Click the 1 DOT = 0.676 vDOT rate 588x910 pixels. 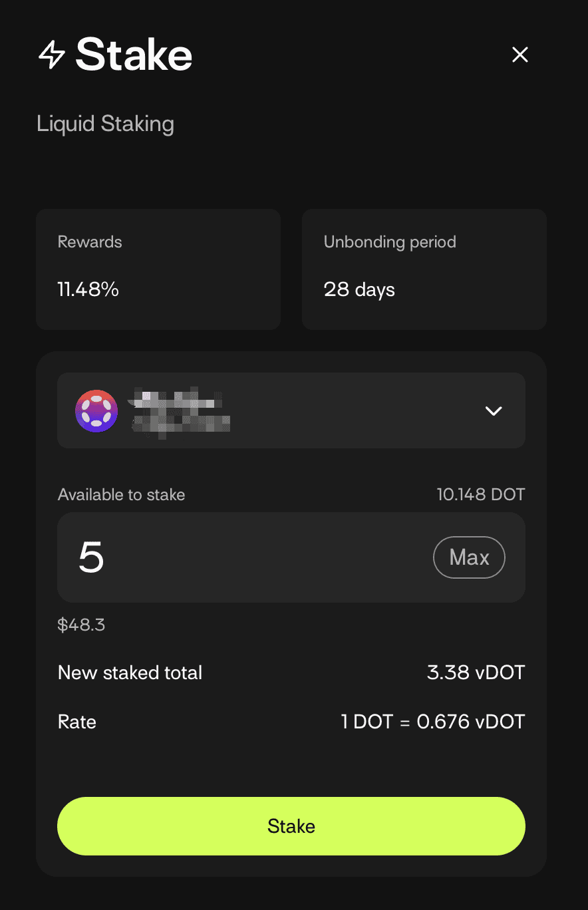point(433,722)
